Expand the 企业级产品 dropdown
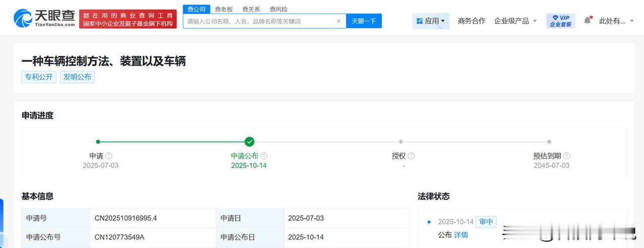The height and width of the screenshot is (248, 644). (x=515, y=21)
